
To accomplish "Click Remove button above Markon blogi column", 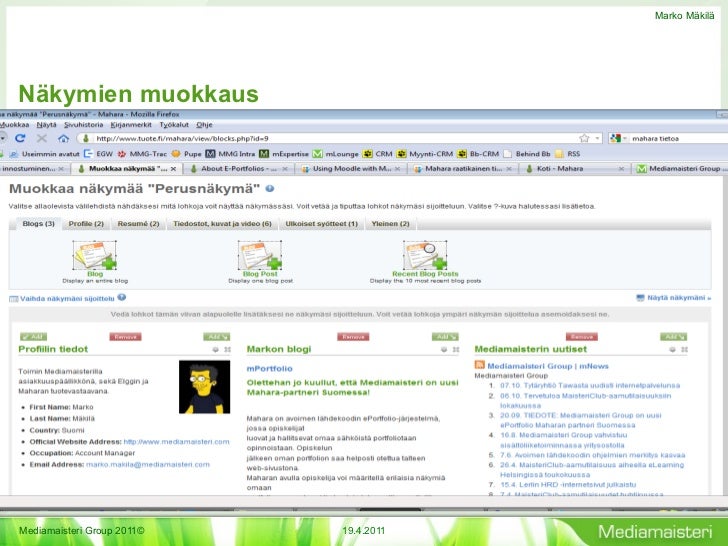I will (x=353, y=337).
